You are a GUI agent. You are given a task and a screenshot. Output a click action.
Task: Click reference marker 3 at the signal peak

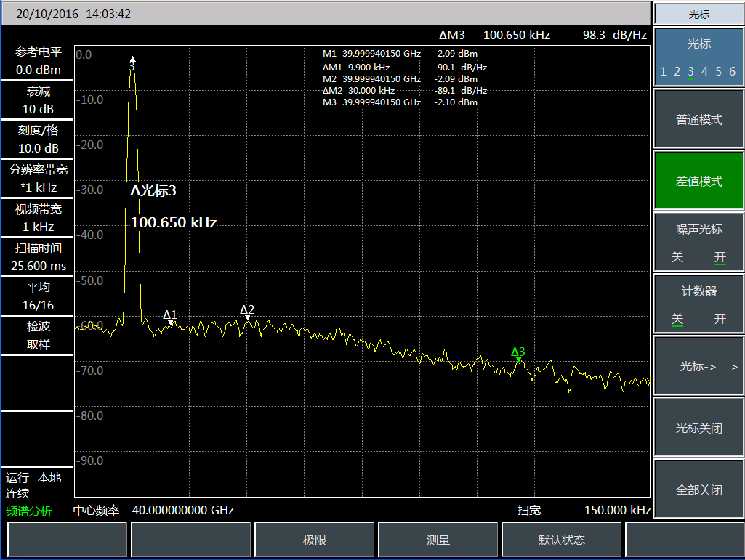(132, 59)
